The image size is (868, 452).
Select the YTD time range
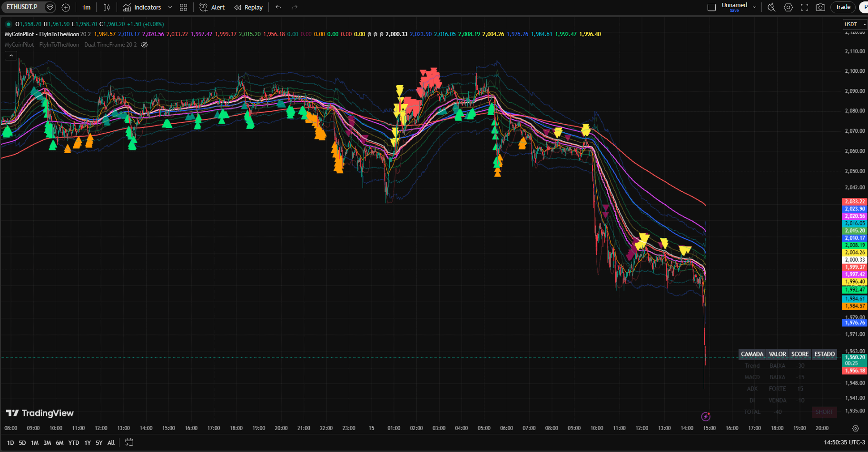[73, 442]
